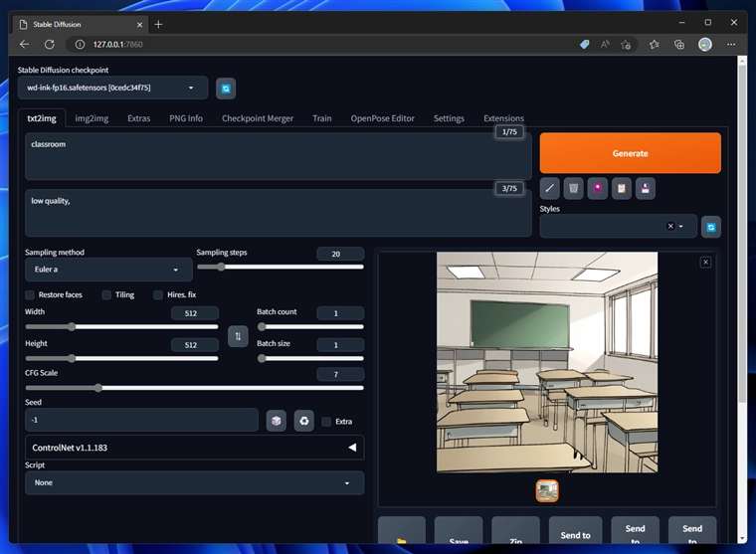
Task: Open the Styles dropdown arrow
Action: pos(680,226)
